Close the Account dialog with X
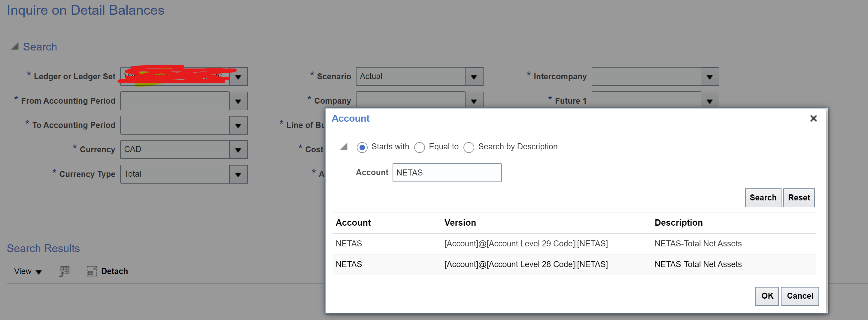Image resolution: width=868 pixels, height=320 pixels. [813, 118]
